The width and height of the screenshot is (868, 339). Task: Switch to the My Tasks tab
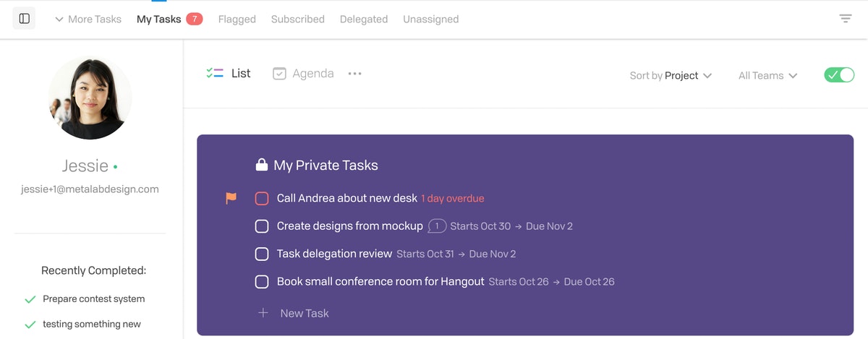pos(158,20)
